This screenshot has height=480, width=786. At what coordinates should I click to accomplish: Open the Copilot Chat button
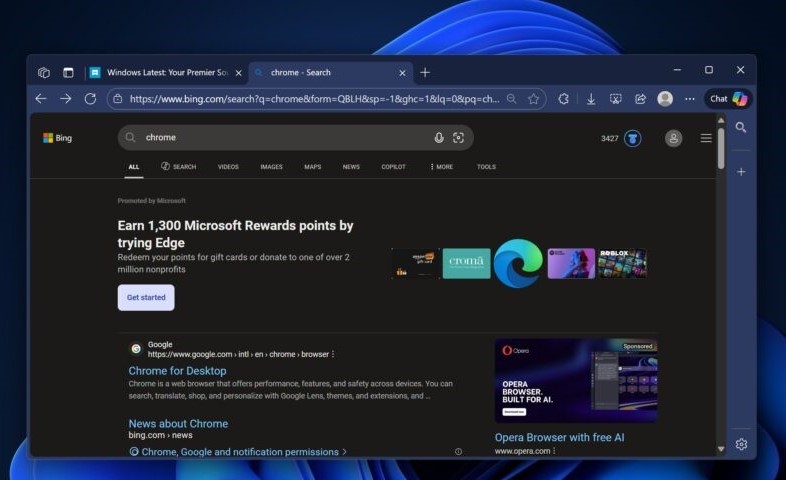pos(727,99)
